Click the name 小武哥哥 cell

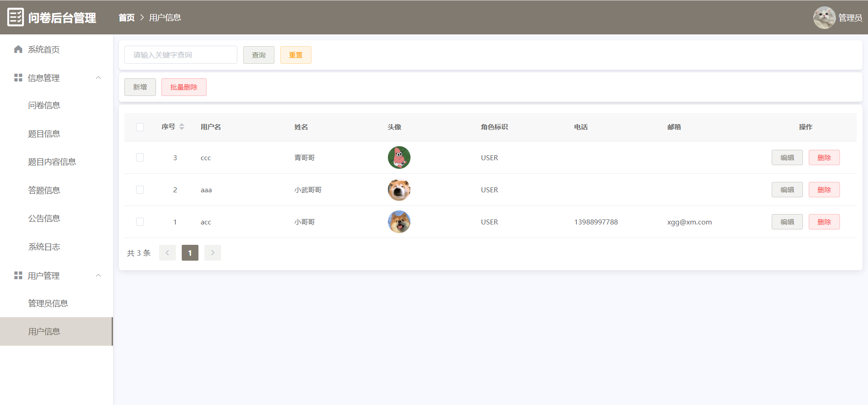coord(308,190)
